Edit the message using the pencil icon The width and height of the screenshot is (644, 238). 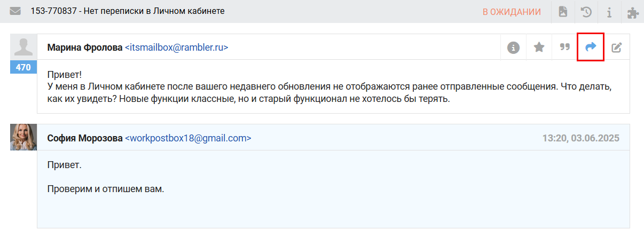[617, 47]
